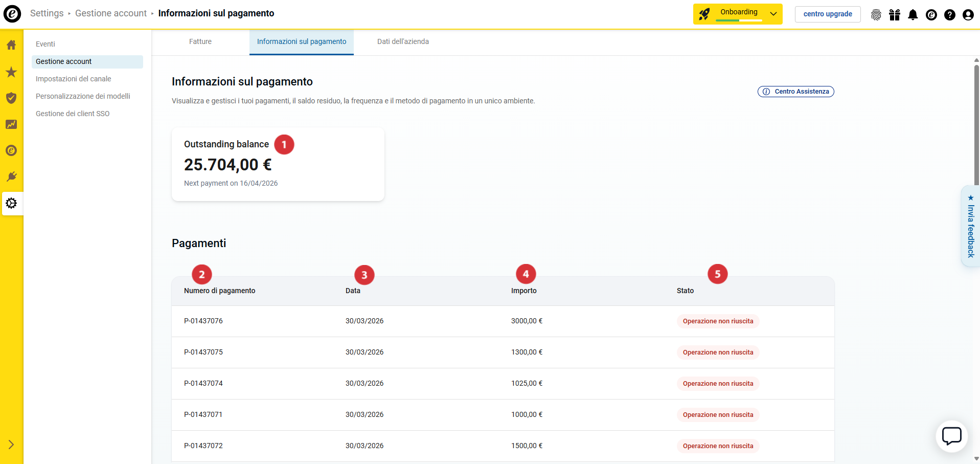Viewport: 980px width, 464px height.
Task: Click the Invia feedback side tab
Action: 970,226
